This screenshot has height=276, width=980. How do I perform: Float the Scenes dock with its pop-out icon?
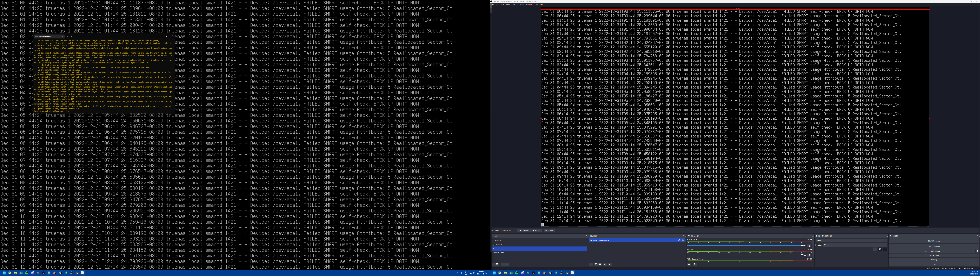[x=586, y=236]
